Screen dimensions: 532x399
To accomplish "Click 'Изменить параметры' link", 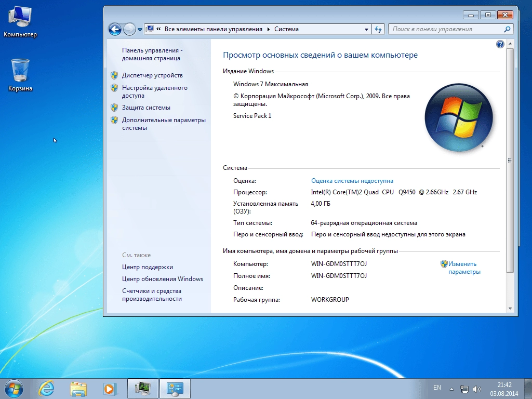I will coord(464,268).
